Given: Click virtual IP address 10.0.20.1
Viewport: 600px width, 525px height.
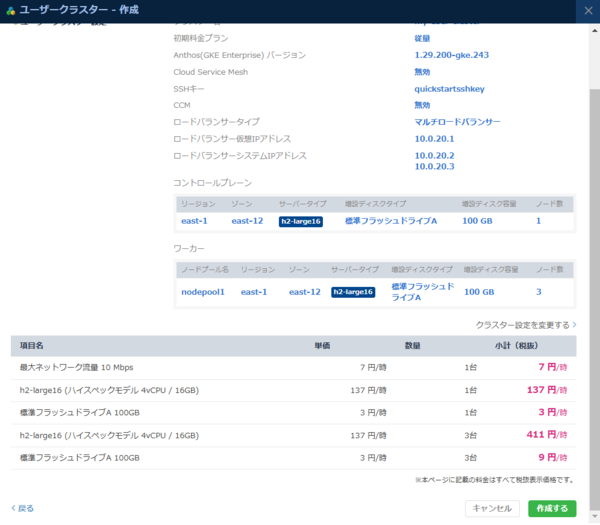Looking at the screenshot, I should (434, 139).
